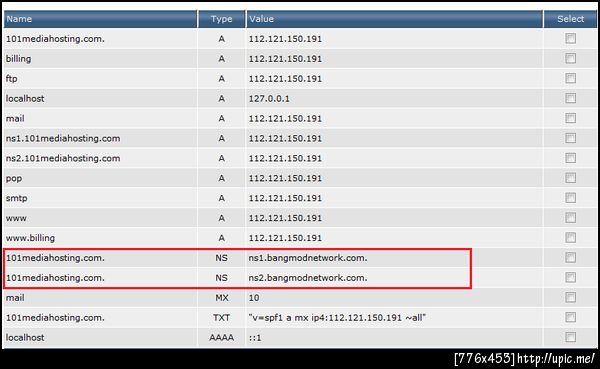Image resolution: width=600 pixels, height=369 pixels.
Task: Select the ns2.101mediahosting.com record checkbox
Action: coord(571,158)
